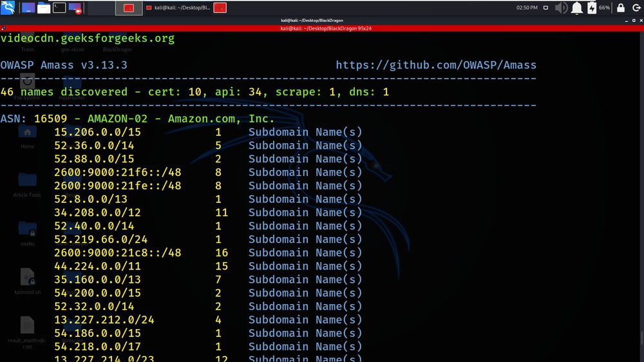Click the 52.40.0.0/14 netblock
This screenshot has height=362, width=644.
coord(94,226)
